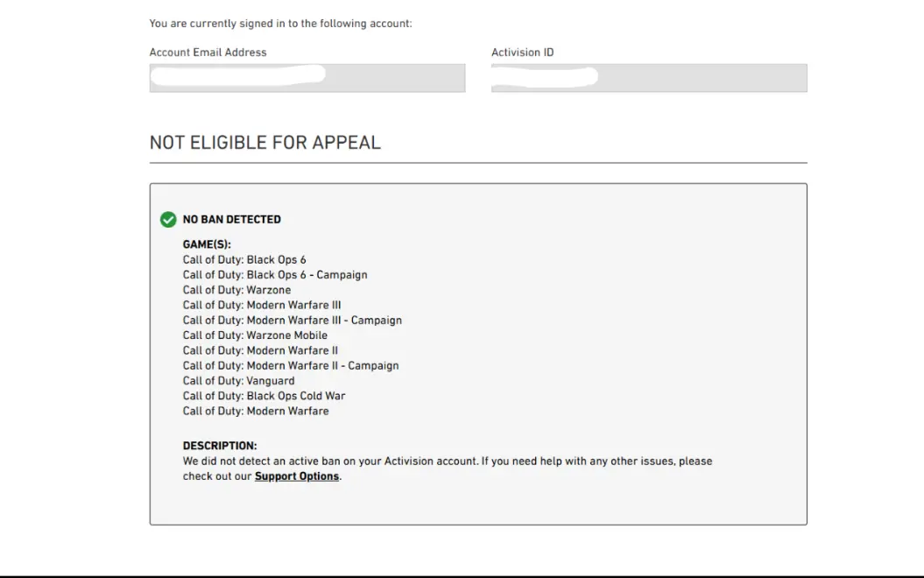Select the Modern Warfare II entry
Image resolution: width=924 pixels, height=578 pixels.
tap(260, 351)
